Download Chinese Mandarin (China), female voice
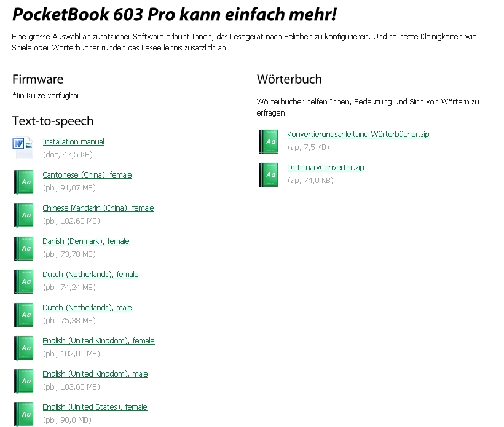 98,208
